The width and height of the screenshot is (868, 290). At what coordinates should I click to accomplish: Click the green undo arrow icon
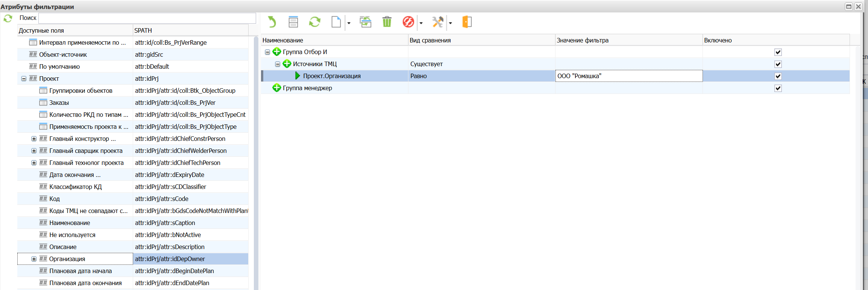[272, 22]
